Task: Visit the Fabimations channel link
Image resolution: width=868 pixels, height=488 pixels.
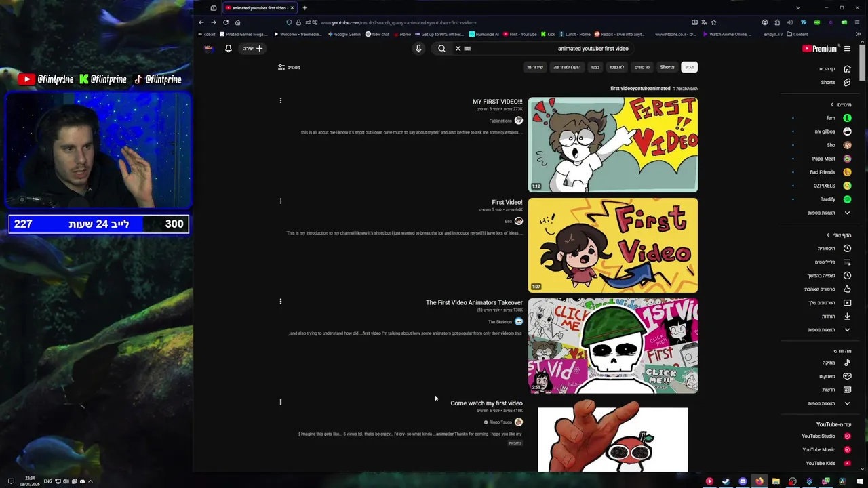Action: pos(500,121)
